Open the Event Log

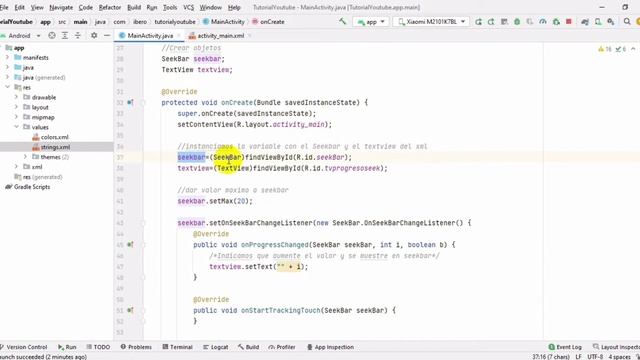click(x=565, y=347)
